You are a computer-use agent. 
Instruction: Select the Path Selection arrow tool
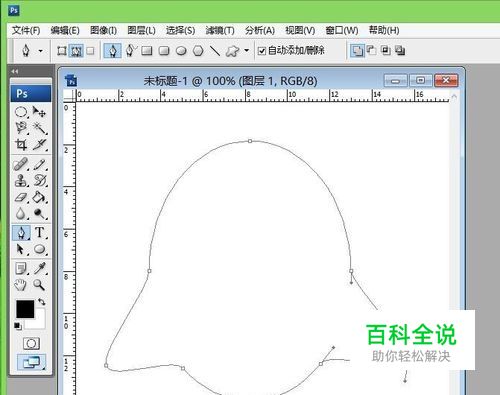[x=21, y=249]
